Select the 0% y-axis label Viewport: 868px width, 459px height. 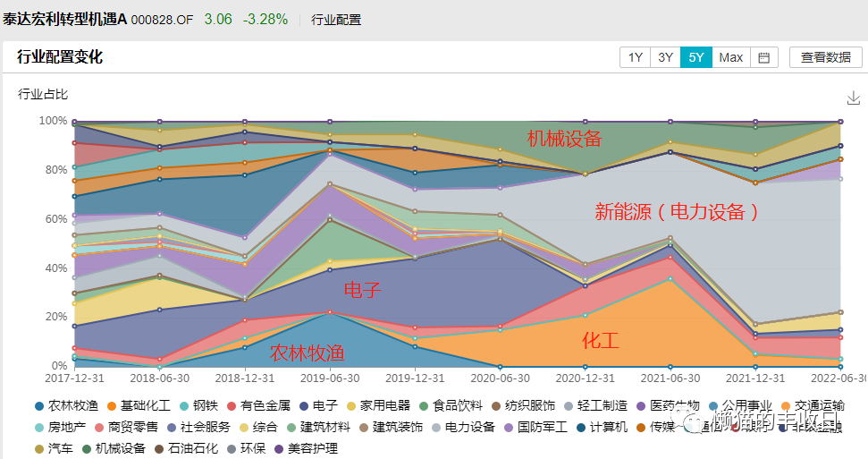pos(59,366)
